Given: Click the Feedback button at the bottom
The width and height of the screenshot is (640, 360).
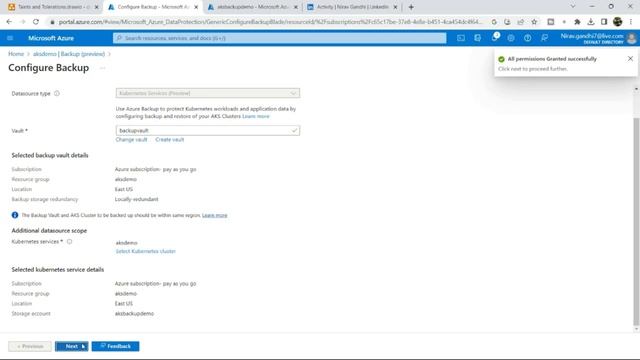Looking at the screenshot, I should tap(116, 346).
